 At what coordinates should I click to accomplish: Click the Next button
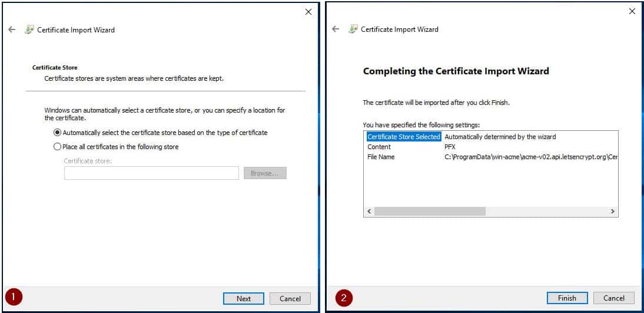[244, 299]
